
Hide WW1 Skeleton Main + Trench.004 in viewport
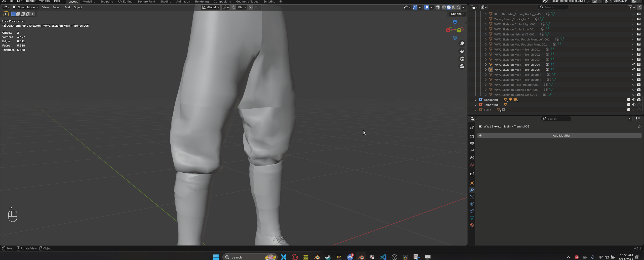[634, 64]
